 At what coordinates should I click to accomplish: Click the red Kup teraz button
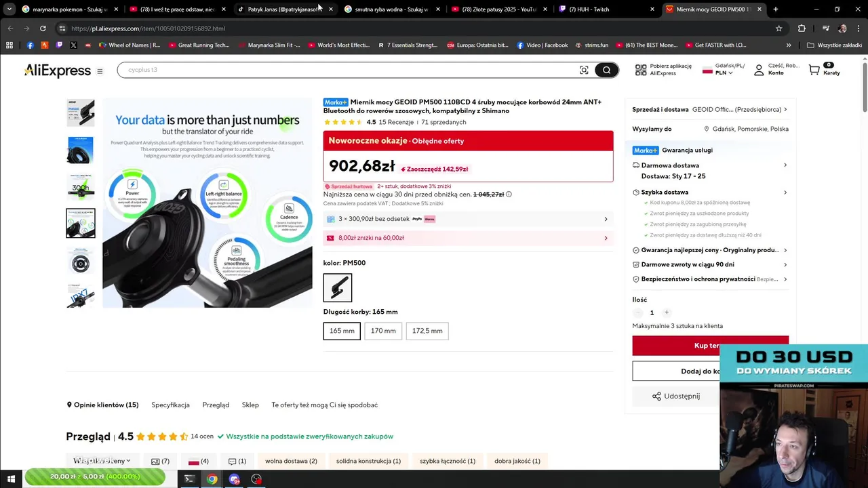click(710, 346)
